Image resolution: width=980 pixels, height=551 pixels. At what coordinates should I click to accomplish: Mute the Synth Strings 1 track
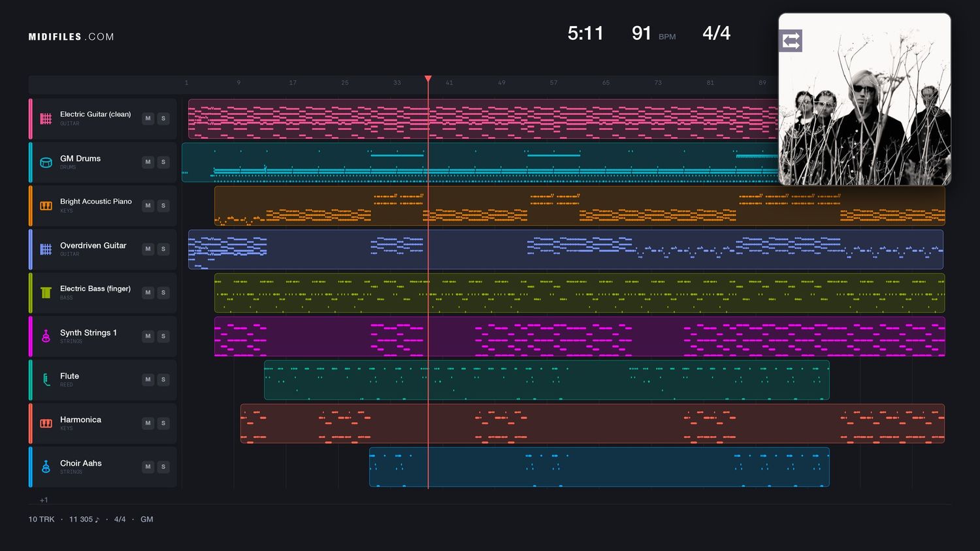(x=148, y=336)
